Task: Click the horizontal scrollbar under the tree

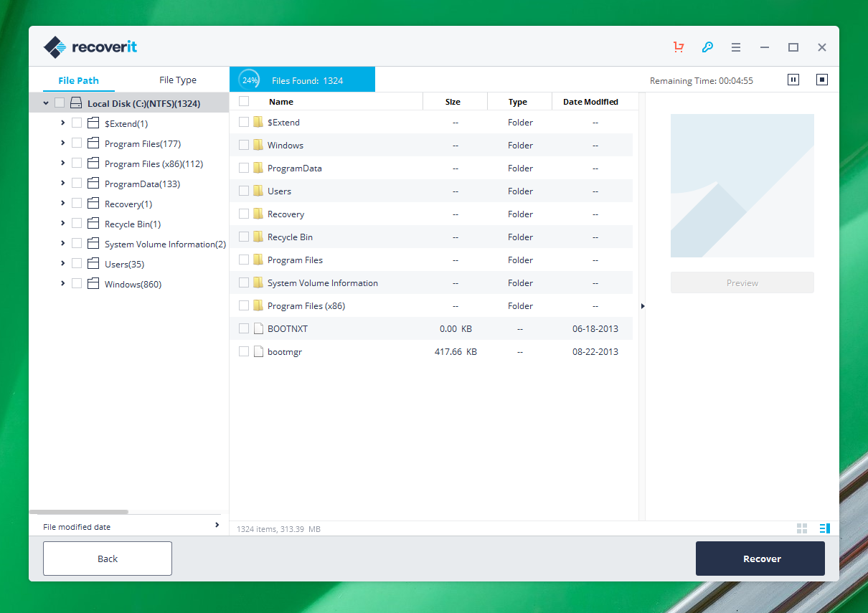Action: pyautogui.click(x=79, y=512)
